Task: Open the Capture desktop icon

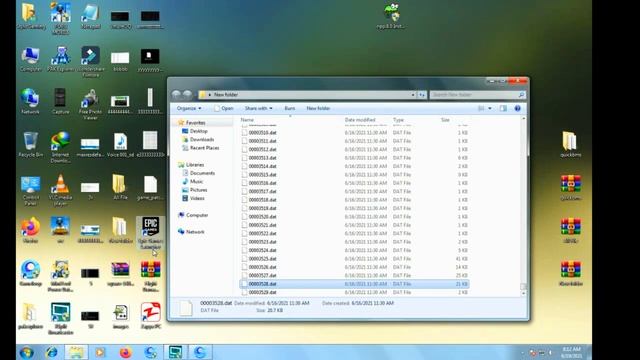Action: [x=60, y=101]
